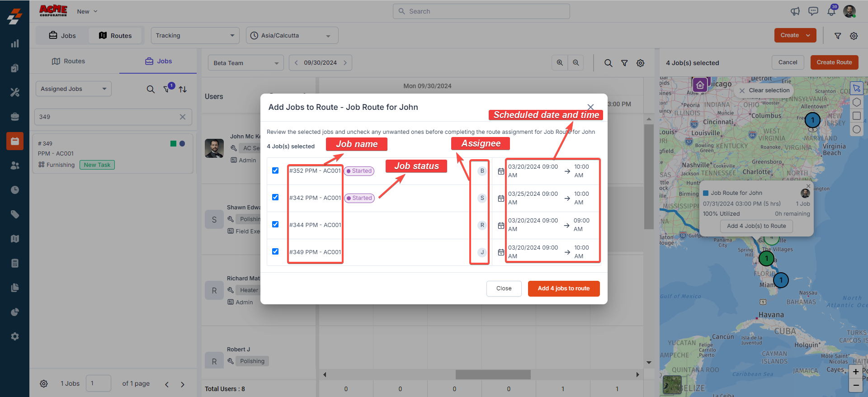868x397 pixels.
Task: Open the Asia/Calcutta timezone dropdown
Action: coord(292,35)
